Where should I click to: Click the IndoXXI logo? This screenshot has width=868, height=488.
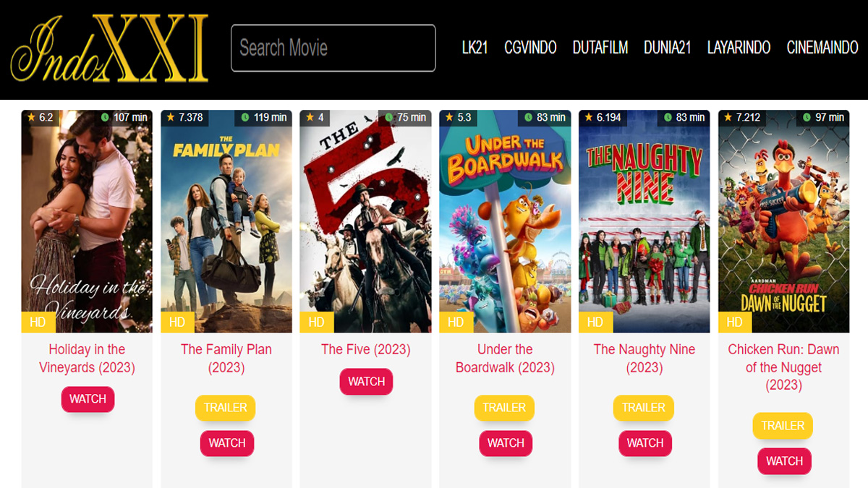click(110, 48)
